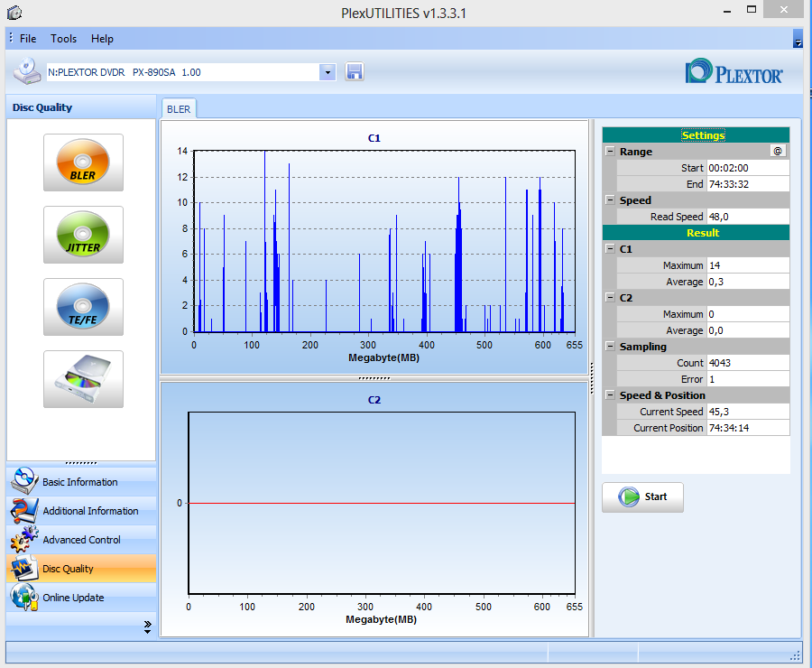The width and height of the screenshot is (812, 668).
Task: Click the Basic Information disc icon
Action: (x=23, y=481)
